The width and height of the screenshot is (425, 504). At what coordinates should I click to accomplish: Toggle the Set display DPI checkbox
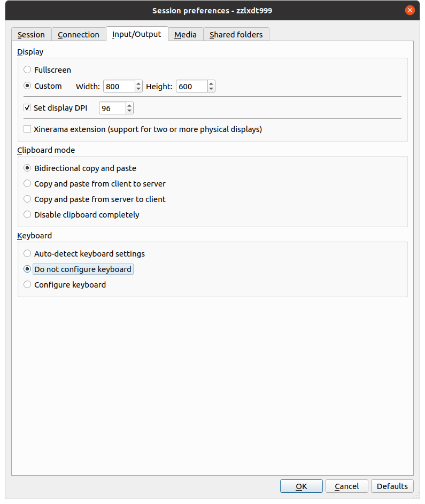(28, 108)
